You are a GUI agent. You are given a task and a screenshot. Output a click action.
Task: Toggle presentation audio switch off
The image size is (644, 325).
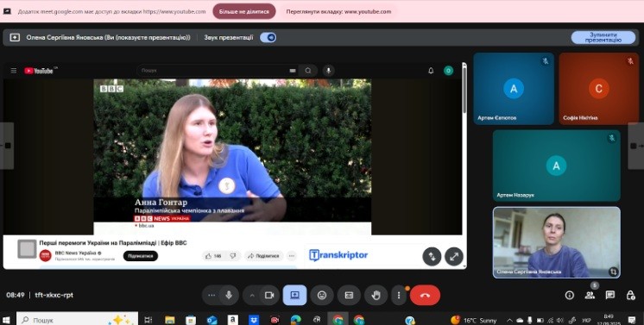(268, 37)
